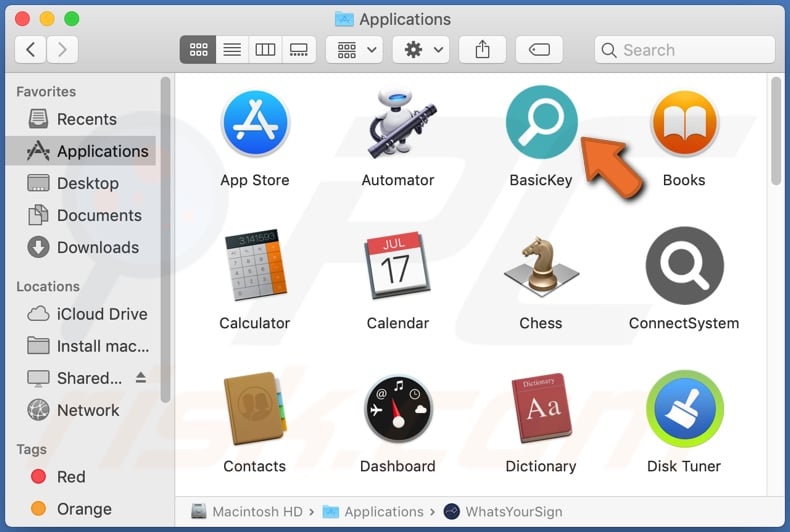790x532 pixels.
Task: Click in the Search field
Action: click(685, 49)
